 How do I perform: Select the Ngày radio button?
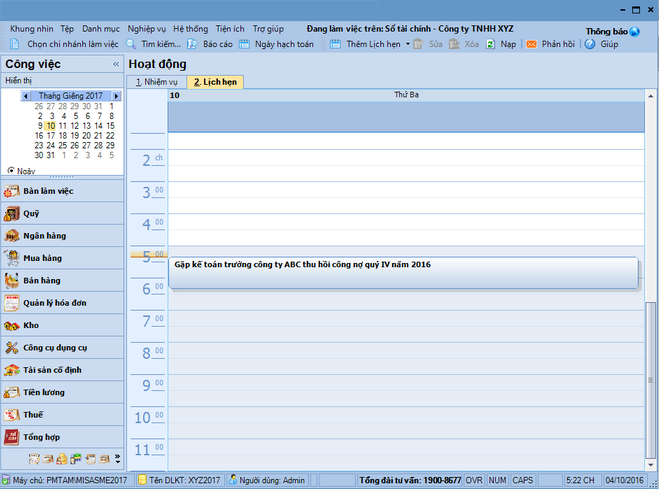click(x=11, y=170)
